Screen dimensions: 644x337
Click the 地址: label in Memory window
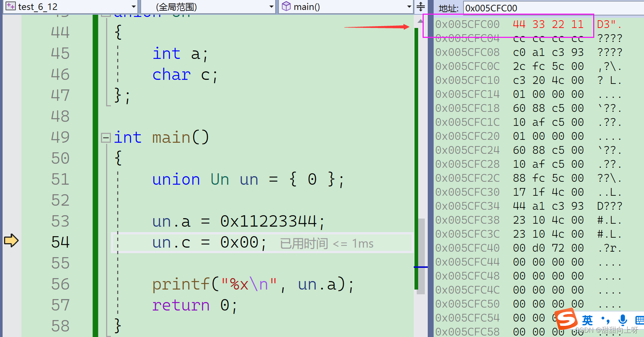(x=448, y=8)
